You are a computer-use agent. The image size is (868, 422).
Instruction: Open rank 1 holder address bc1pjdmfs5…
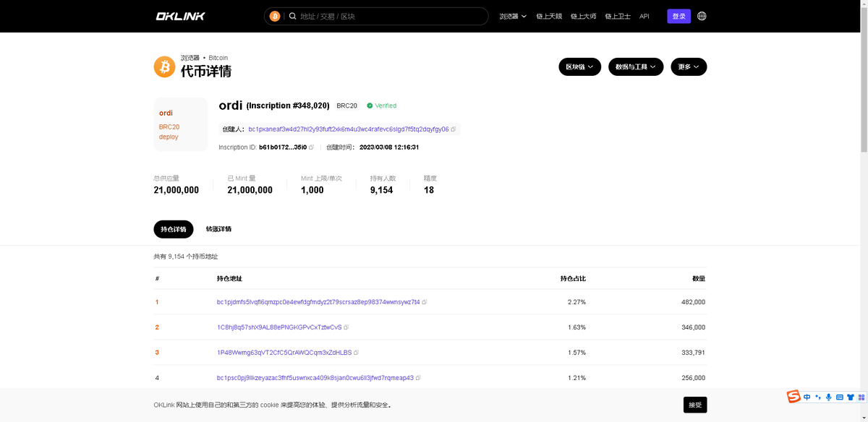[318, 302]
